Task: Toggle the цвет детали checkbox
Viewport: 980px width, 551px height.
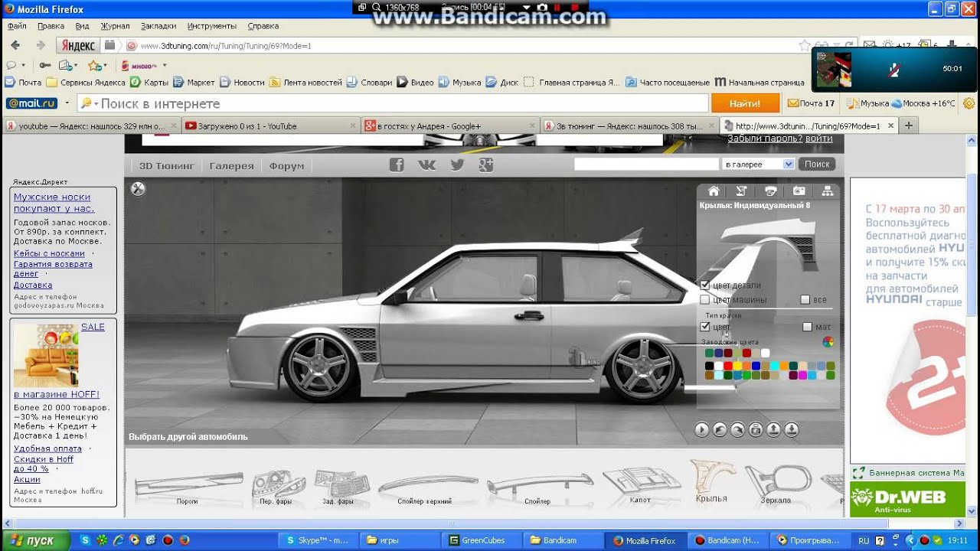Action: 705,285
